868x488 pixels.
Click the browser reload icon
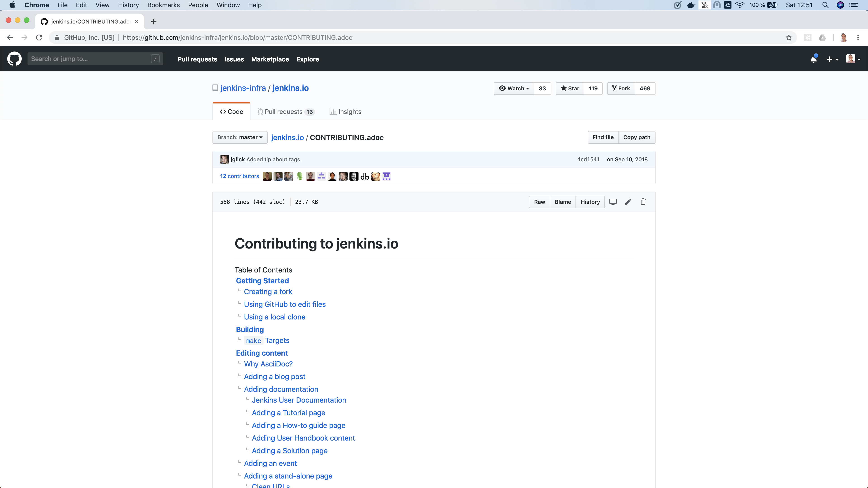point(39,37)
